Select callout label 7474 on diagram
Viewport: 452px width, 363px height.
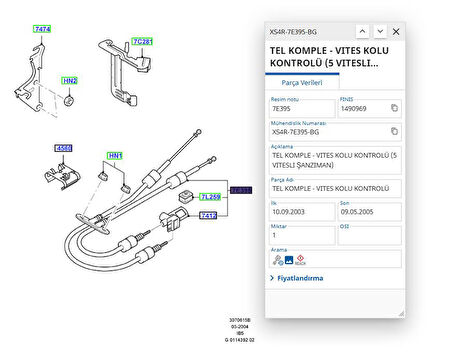42,29
